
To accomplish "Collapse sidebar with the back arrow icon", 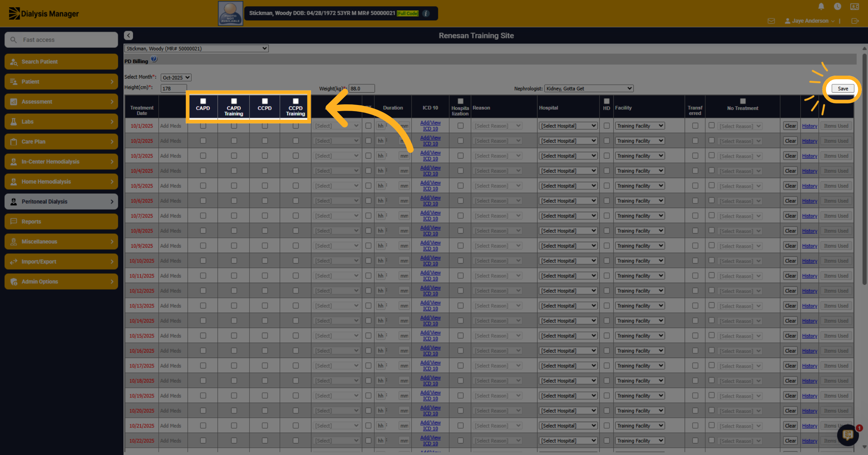I will (128, 35).
